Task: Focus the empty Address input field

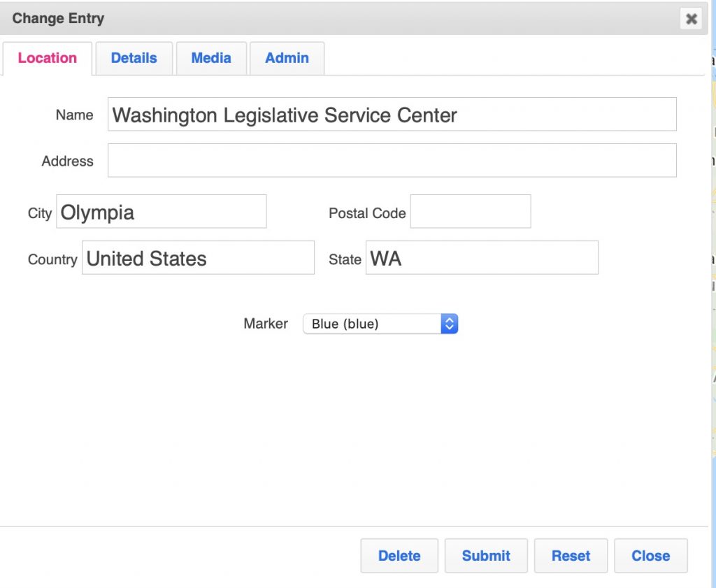Action: (x=392, y=161)
